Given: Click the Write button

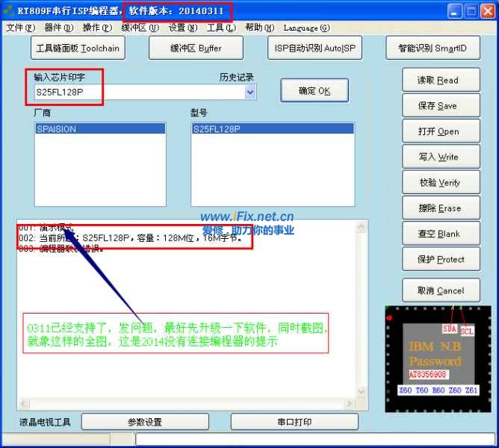Looking at the screenshot, I should [x=438, y=157].
